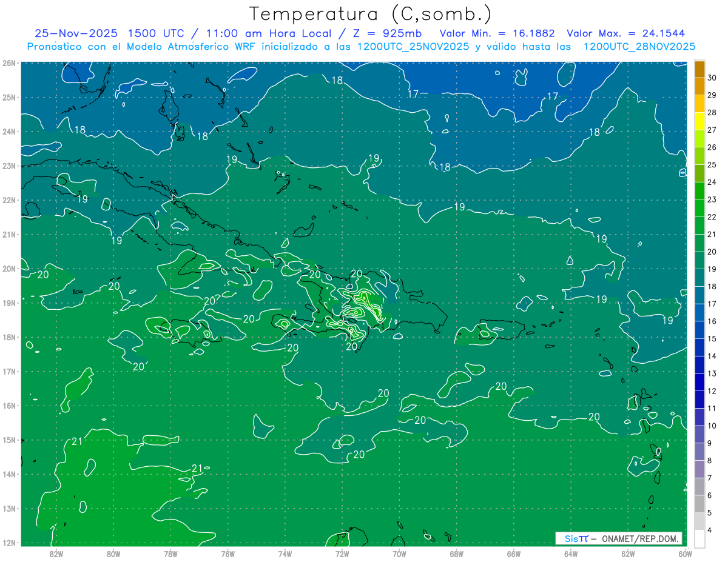Select "Valor Min. = 16.1882" text
This screenshot has height=562, width=728.
coord(499,33)
